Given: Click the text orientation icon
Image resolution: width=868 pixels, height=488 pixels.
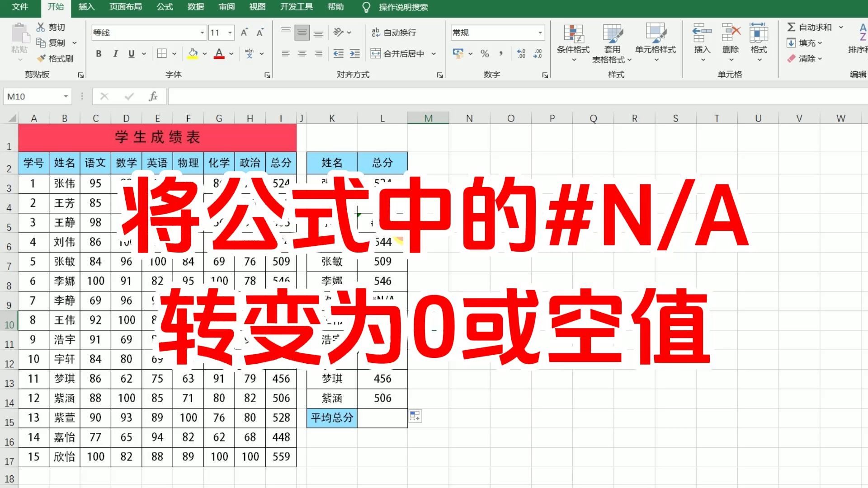Looking at the screenshot, I should click(x=339, y=32).
